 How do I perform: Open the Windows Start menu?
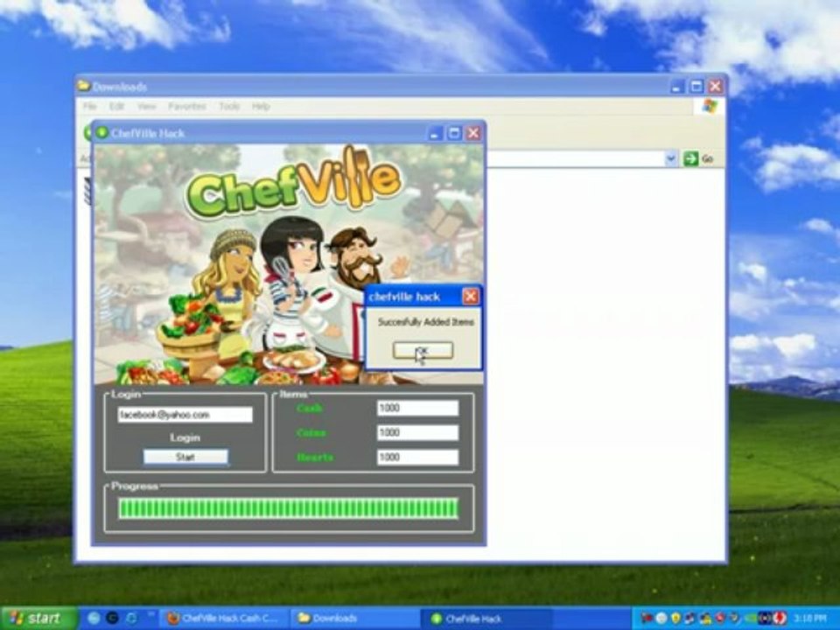38,619
